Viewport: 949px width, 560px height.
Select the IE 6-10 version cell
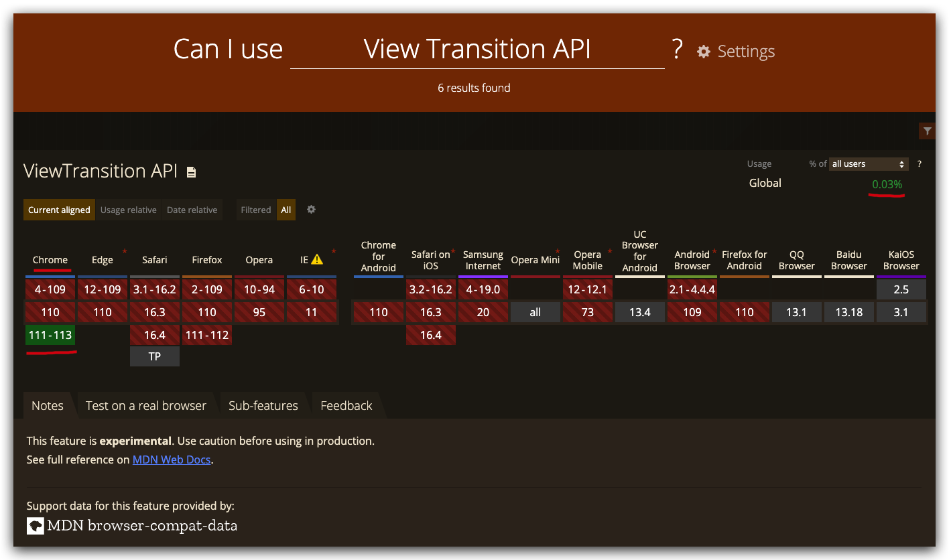pos(312,289)
